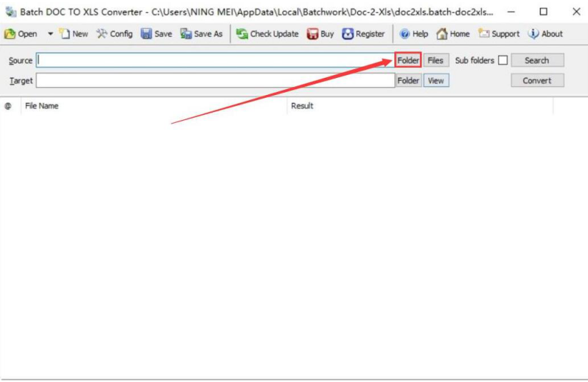The image size is (588, 382).
Task: Click the Result column header
Action: tap(420, 106)
